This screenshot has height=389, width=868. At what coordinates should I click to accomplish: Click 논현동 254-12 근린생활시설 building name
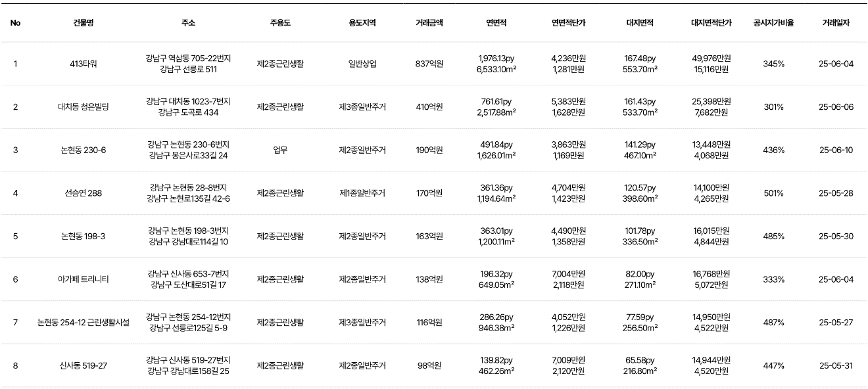(83, 323)
